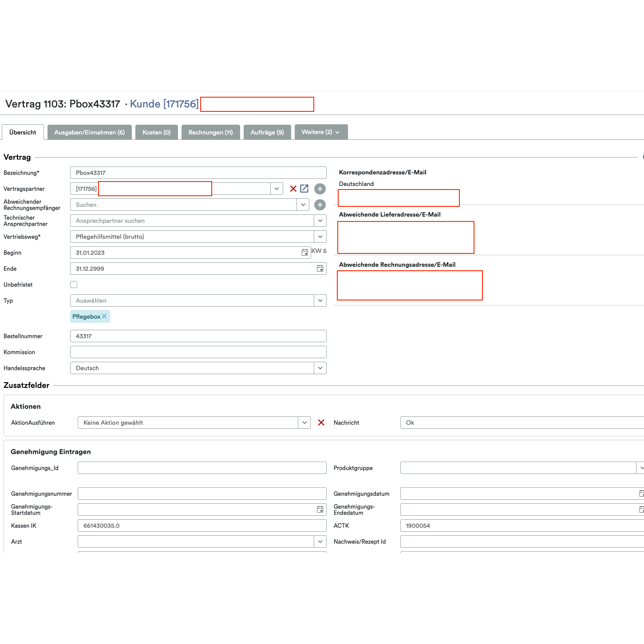Click the plus icon beside Abweichender Rechnungsempfänger

pos(320,205)
